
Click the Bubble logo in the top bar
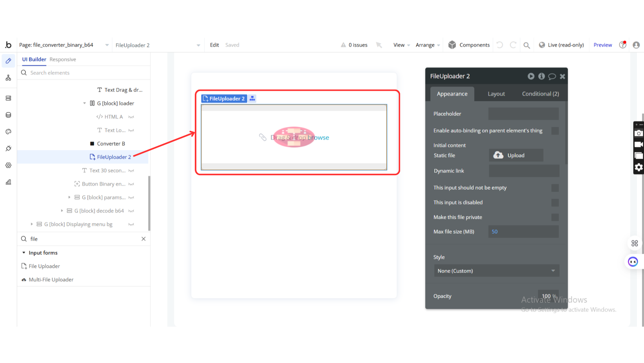point(8,45)
